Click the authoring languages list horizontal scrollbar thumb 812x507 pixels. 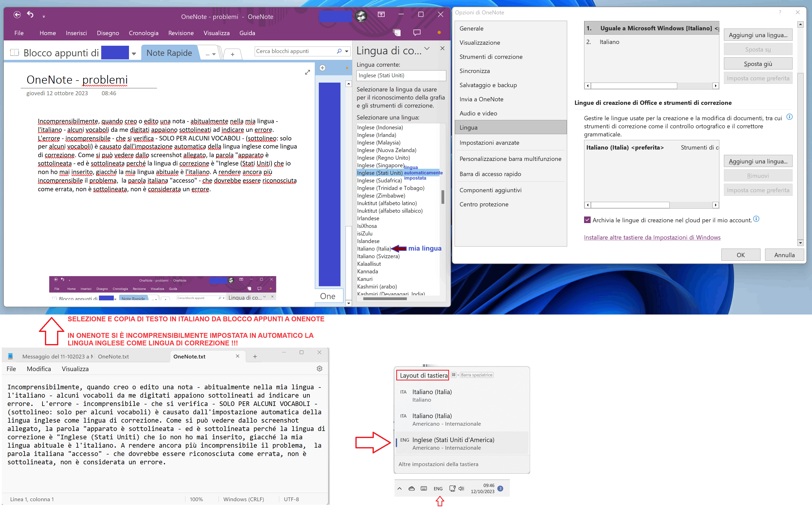(x=630, y=205)
